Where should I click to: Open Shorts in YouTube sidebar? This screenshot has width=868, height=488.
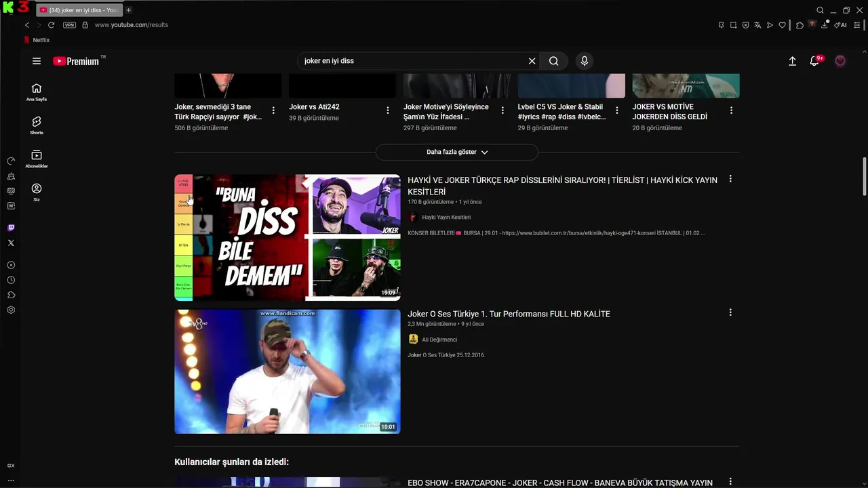pyautogui.click(x=37, y=125)
